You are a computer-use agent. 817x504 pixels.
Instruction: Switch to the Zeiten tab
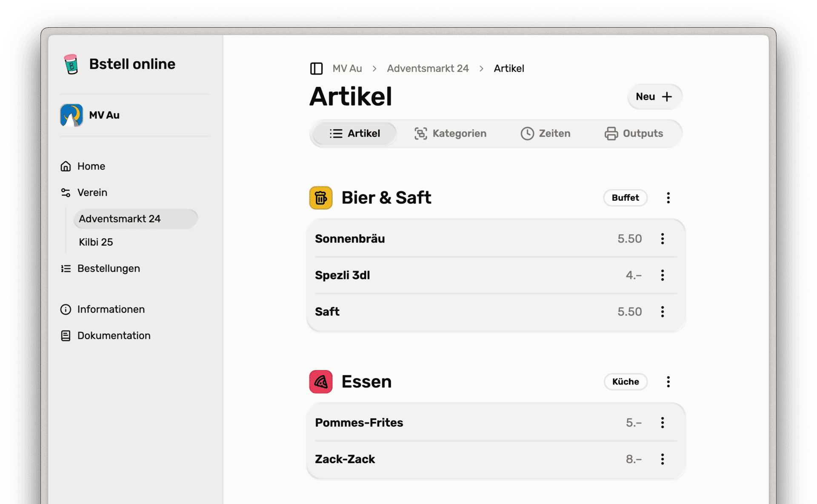click(546, 133)
